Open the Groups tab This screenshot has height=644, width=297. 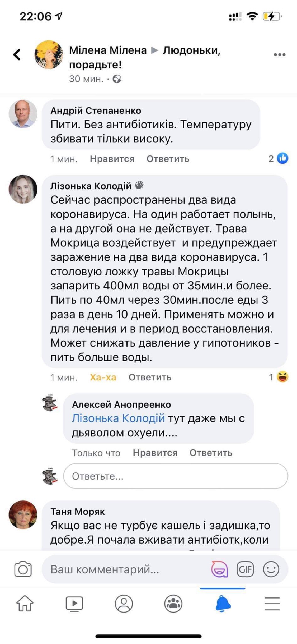click(x=173, y=604)
